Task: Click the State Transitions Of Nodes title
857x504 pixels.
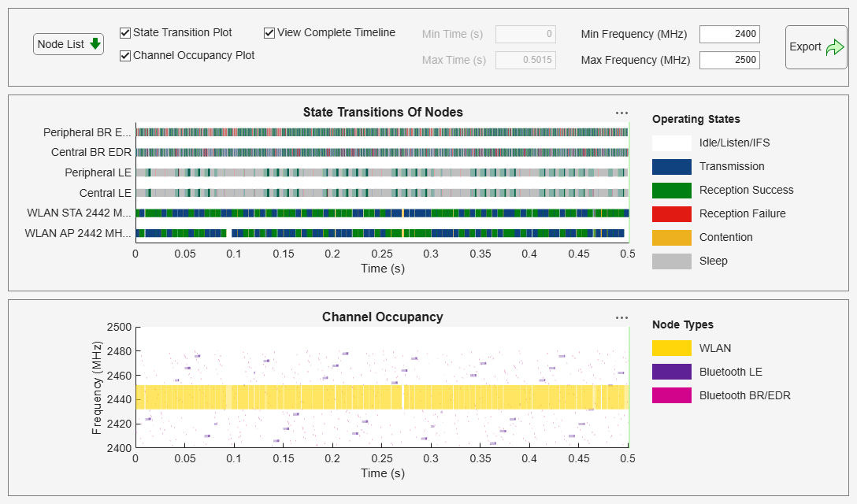Action: (383, 112)
